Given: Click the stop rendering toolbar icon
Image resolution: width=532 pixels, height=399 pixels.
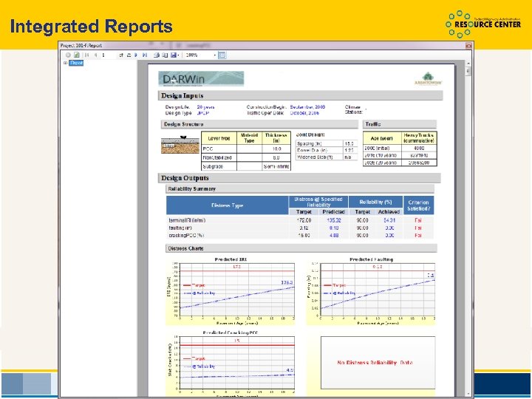Looking at the screenshot, I should pos(68,55).
